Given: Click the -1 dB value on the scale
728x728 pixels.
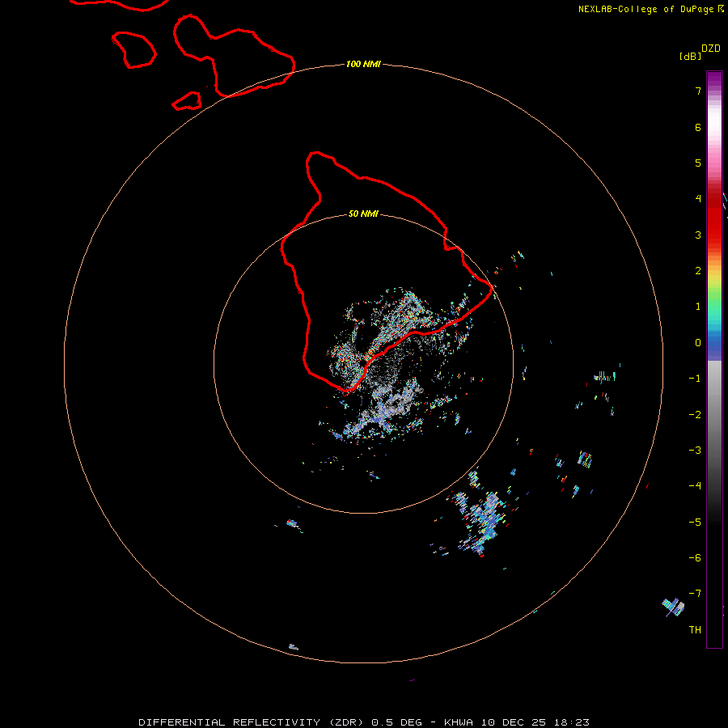Looking at the screenshot, I should tap(695, 379).
